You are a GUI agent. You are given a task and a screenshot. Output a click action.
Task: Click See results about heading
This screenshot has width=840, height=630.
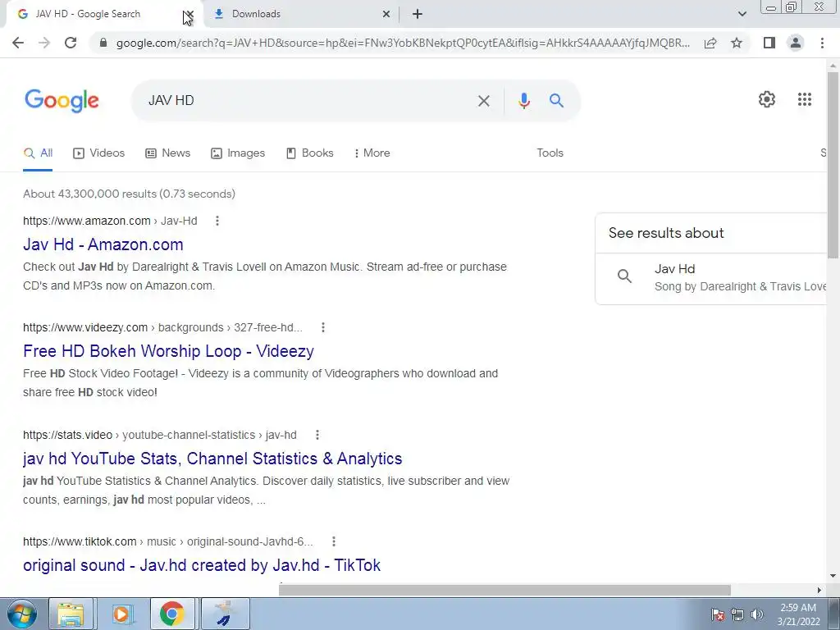coord(666,233)
